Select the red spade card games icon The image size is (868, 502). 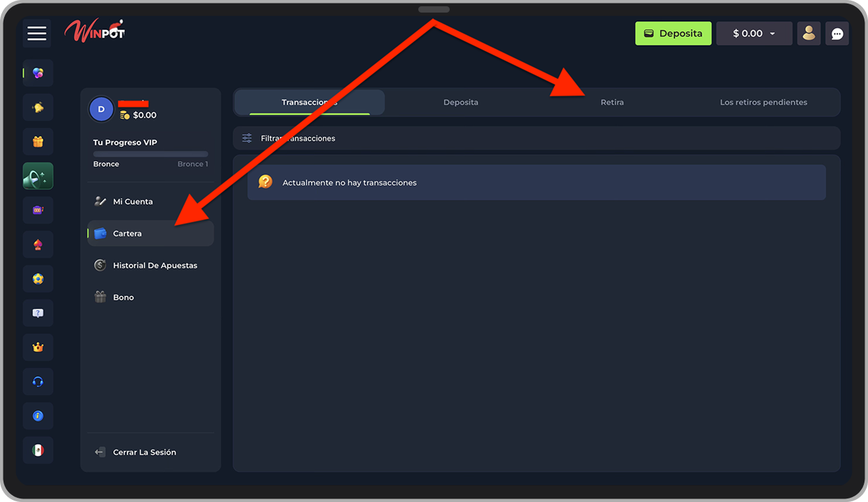[x=38, y=245]
